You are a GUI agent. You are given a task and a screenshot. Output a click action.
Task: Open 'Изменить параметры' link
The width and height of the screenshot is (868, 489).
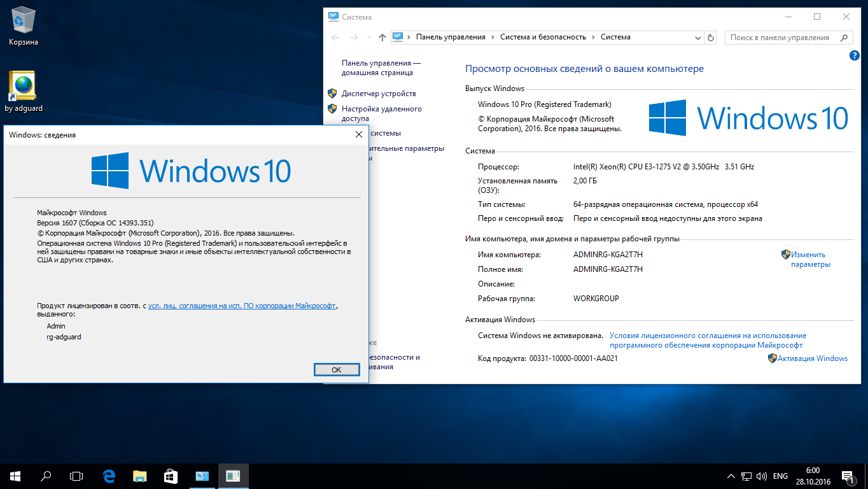[x=810, y=259]
